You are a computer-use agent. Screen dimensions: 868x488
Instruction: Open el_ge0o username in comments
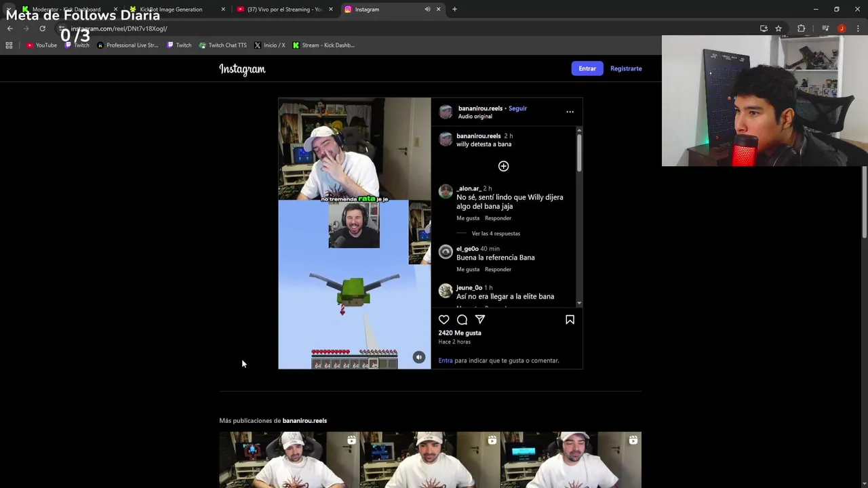(x=467, y=249)
